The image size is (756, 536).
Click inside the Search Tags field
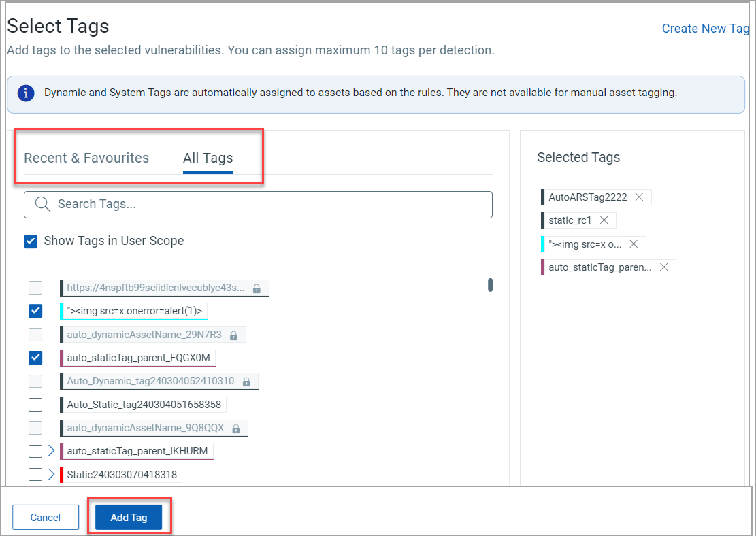(204, 204)
